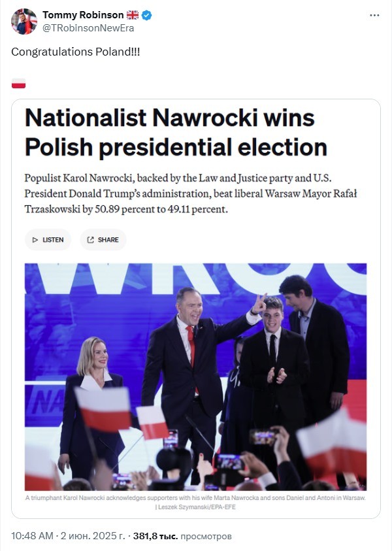This screenshot has height=551, width=392.
Task: Click the UK flag emoji by the name
Action: (133, 15)
